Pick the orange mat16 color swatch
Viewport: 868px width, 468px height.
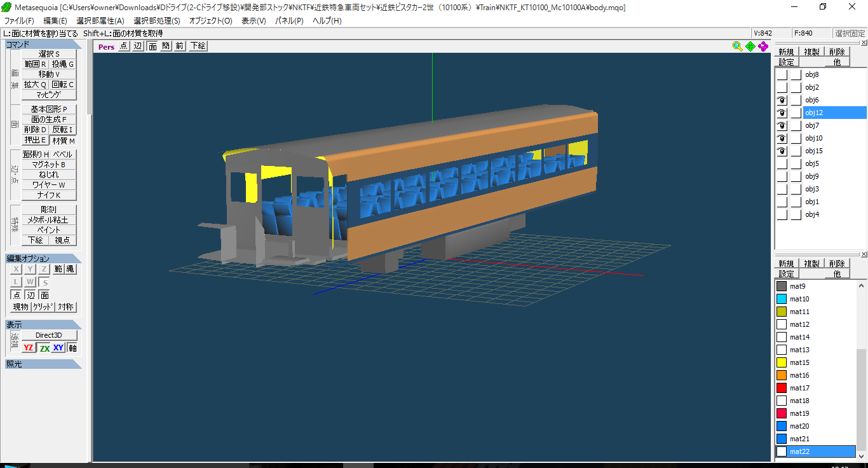click(782, 375)
